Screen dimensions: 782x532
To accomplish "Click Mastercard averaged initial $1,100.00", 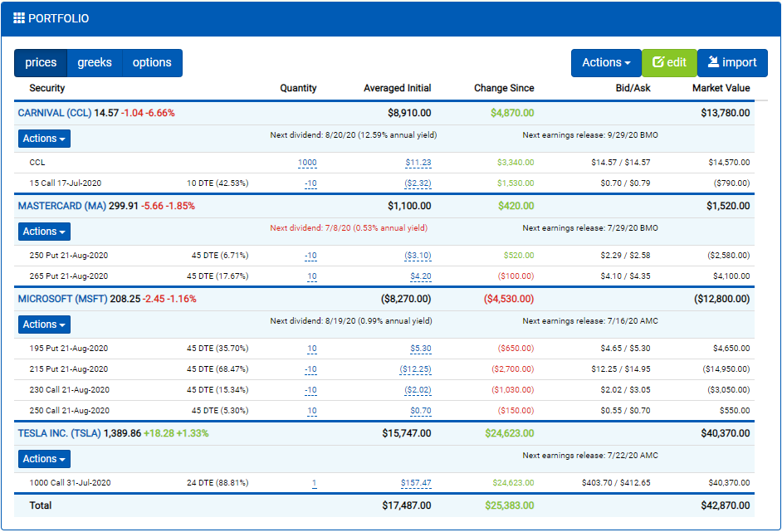I will (x=409, y=206).
